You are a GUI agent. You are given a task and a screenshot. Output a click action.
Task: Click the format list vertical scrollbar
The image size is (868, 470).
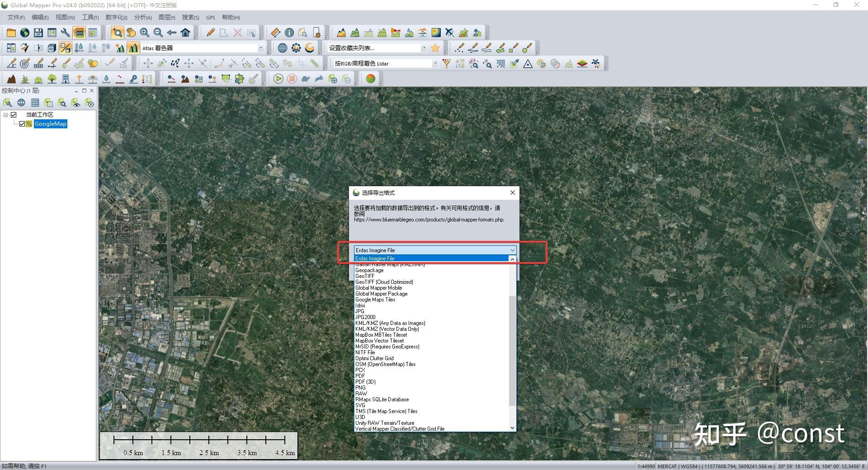tap(512, 350)
